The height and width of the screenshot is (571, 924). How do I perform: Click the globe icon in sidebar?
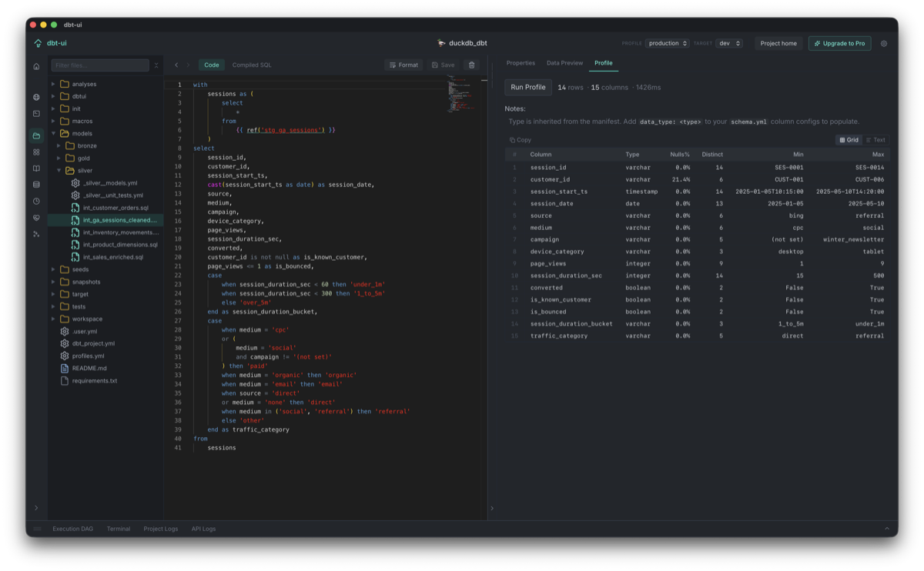(x=36, y=97)
